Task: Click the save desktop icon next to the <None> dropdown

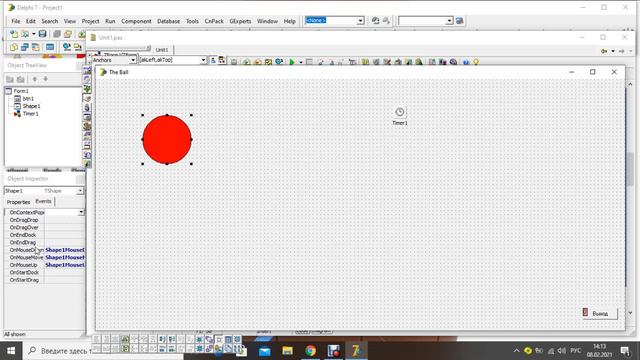Action: (x=376, y=21)
